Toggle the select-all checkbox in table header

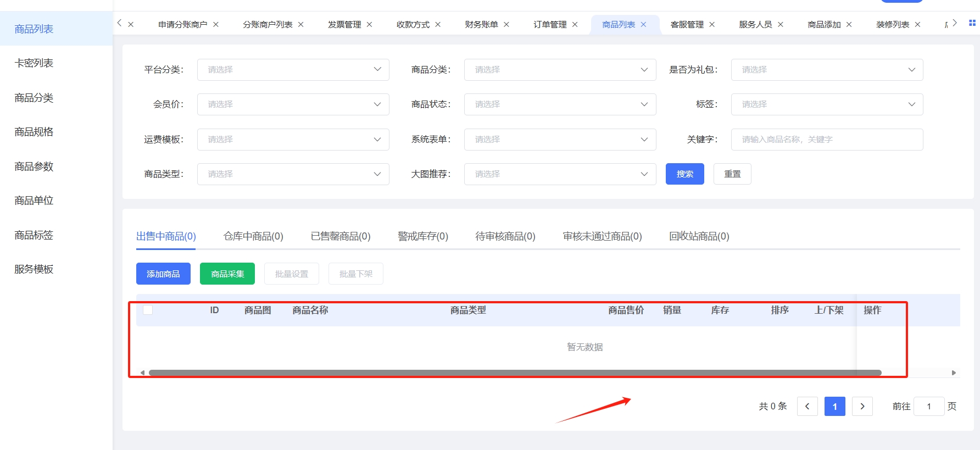[148, 310]
